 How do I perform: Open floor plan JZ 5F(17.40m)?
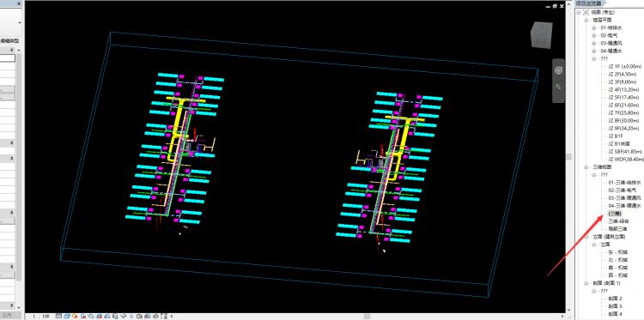623,98
